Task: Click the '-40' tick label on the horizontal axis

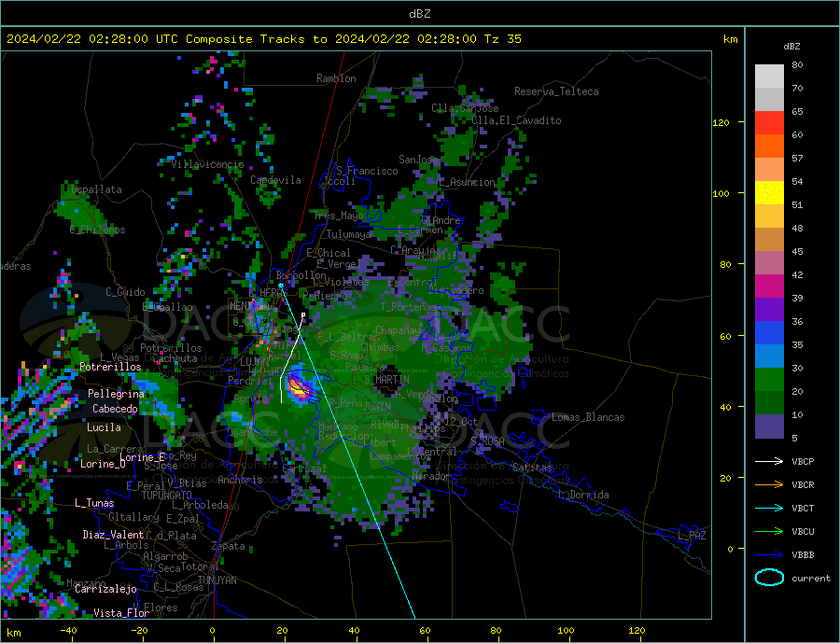Action: coord(68,630)
